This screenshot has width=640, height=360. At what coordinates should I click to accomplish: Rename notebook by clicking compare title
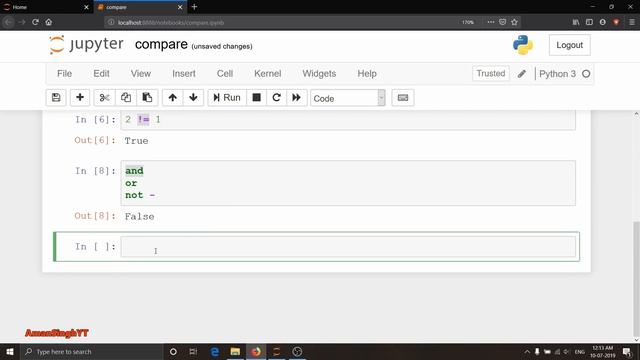point(161,44)
